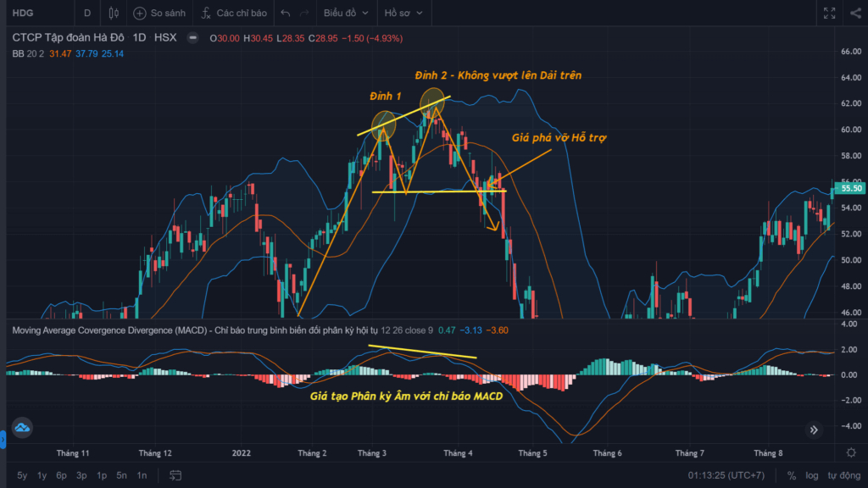Select the 3p time range
The image size is (868, 488).
click(81, 475)
